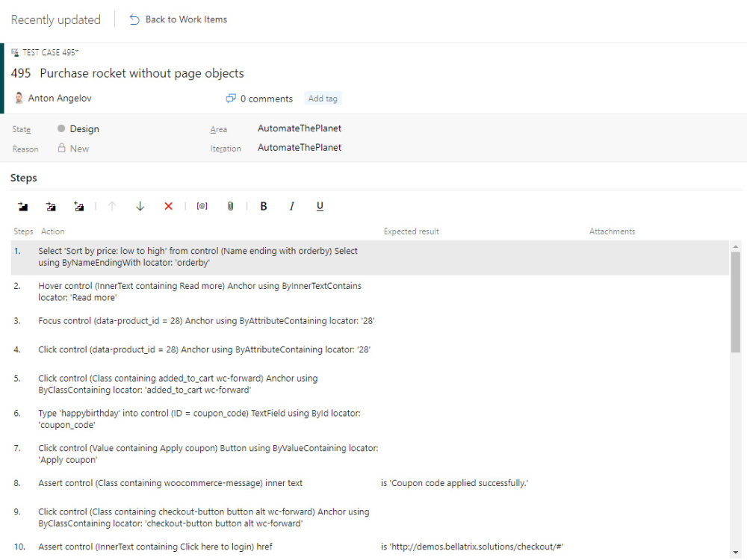
Task: Click the Attachments column header
Action: pyautogui.click(x=612, y=231)
